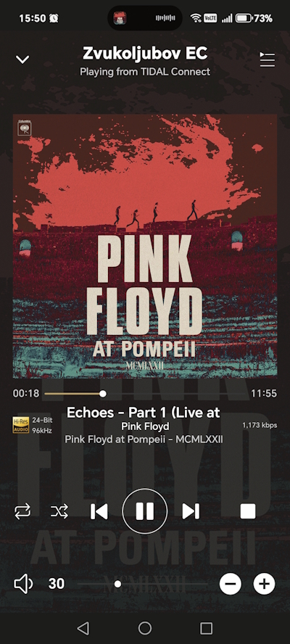Tap the Zvukoljubov EC device name
Viewport: 290px width, 644px height.
(145, 53)
